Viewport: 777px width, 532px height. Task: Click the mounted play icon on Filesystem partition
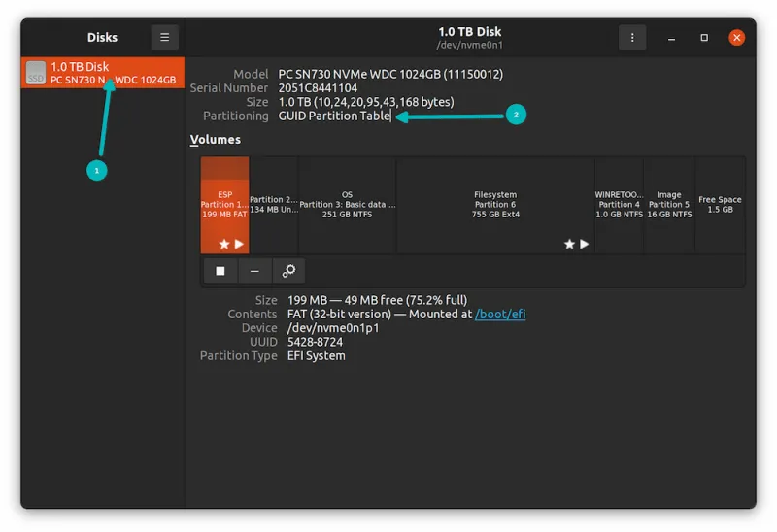point(585,245)
